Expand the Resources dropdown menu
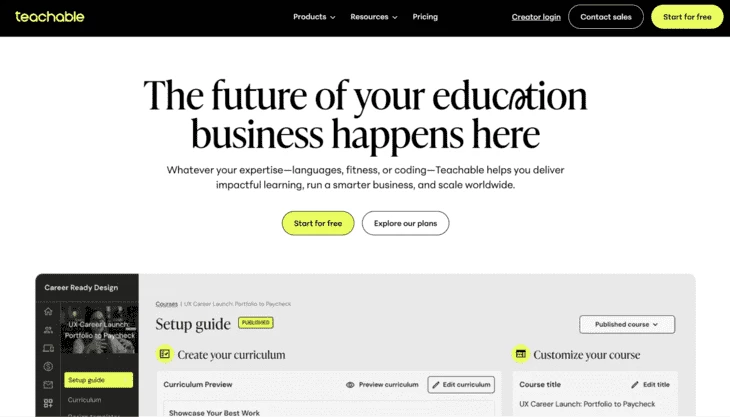This screenshot has height=417, width=730. coord(374,17)
